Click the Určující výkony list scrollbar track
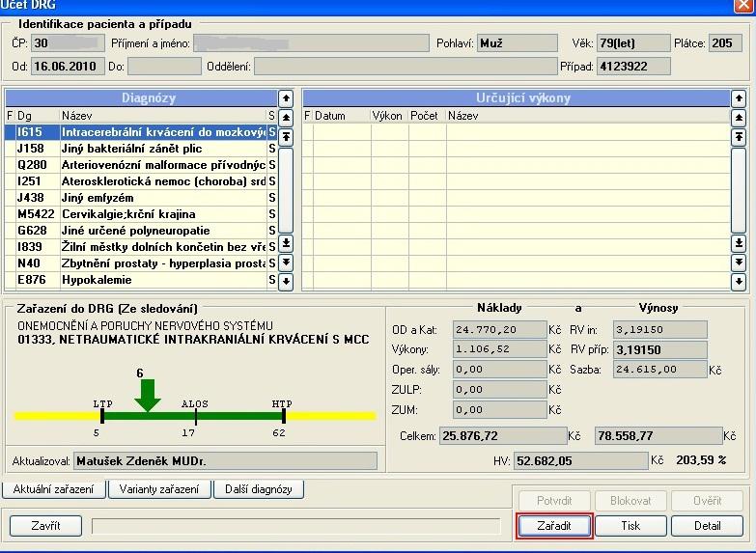 [739, 190]
